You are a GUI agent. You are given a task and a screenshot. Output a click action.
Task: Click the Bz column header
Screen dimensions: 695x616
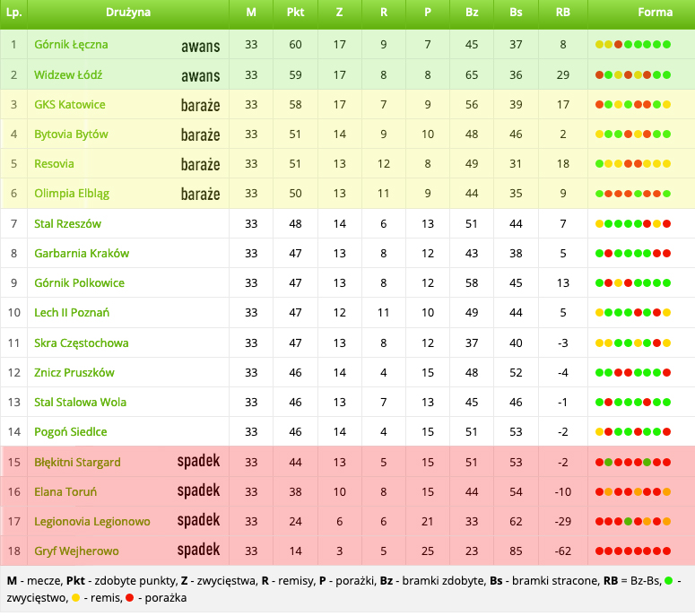click(x=472, y=13)
